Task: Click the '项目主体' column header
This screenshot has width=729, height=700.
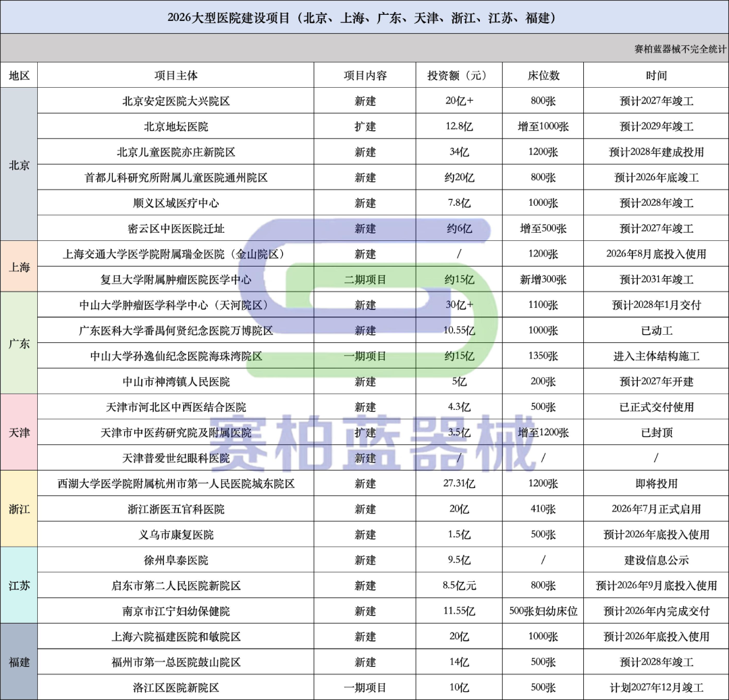Action: (175, 76)
